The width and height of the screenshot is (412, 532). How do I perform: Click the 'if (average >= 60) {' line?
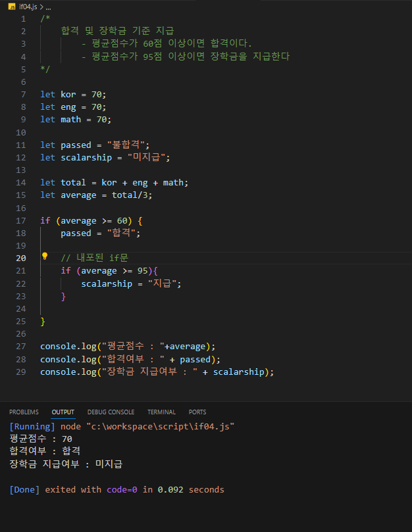coord(91,220)
